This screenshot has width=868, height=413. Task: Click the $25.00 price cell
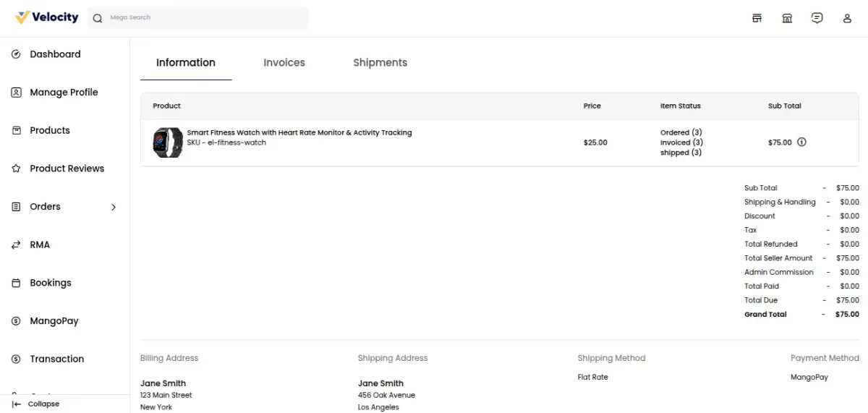pos(595,143)
